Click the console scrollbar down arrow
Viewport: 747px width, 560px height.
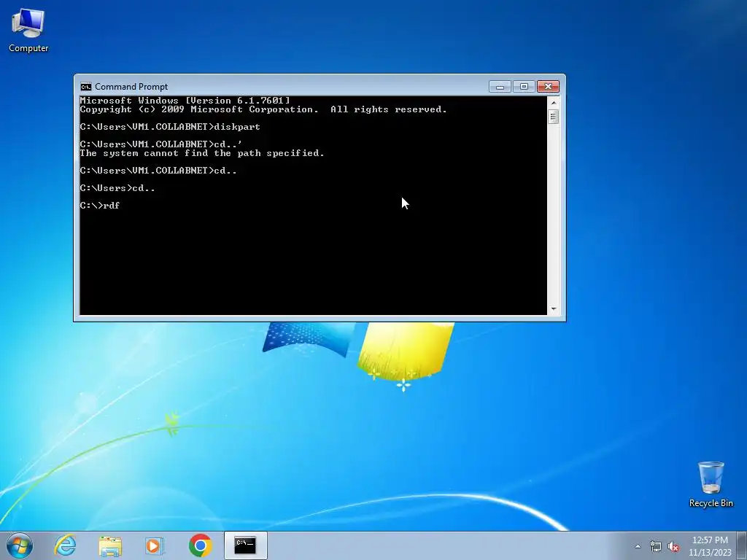[553, 309]
